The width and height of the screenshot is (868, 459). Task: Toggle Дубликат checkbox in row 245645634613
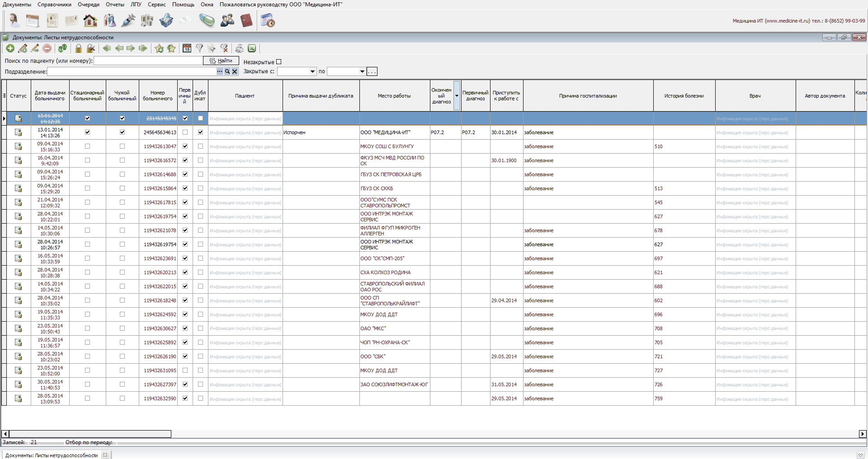pyautogui.click(x=200, y=132)
